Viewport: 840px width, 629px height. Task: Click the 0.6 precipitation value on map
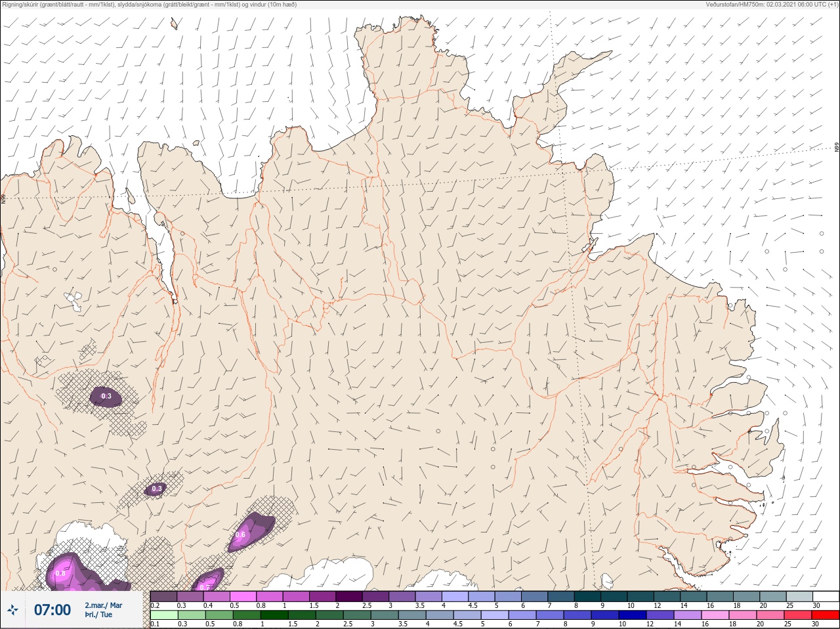240,534
